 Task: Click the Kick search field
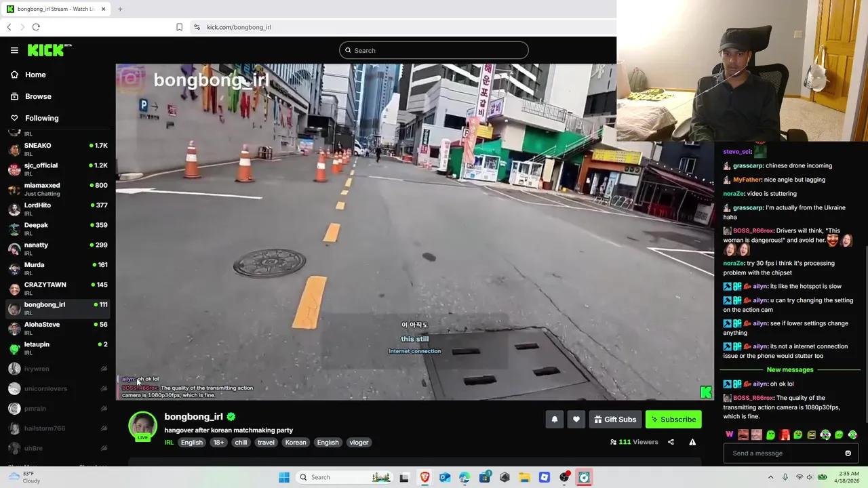434,50
